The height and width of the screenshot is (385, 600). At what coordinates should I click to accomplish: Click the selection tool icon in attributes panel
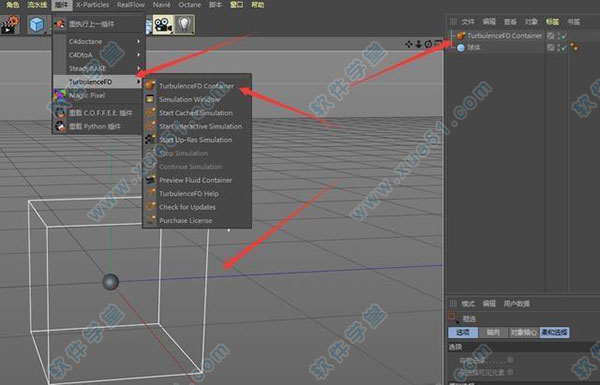click(454, 318)
